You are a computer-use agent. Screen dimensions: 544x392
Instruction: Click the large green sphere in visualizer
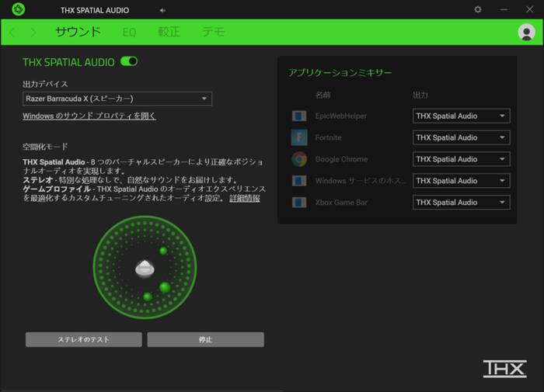165,287
